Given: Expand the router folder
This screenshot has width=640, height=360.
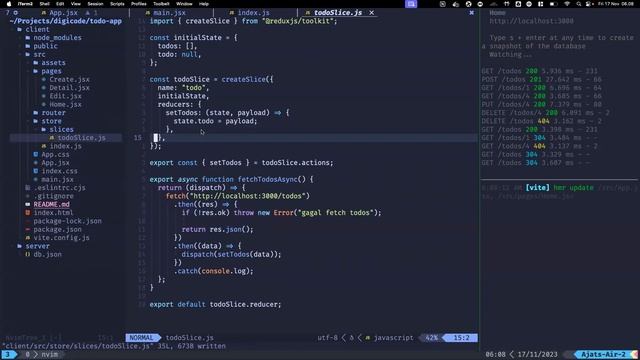Looking at the screenshot, I should tap(53, 113).
